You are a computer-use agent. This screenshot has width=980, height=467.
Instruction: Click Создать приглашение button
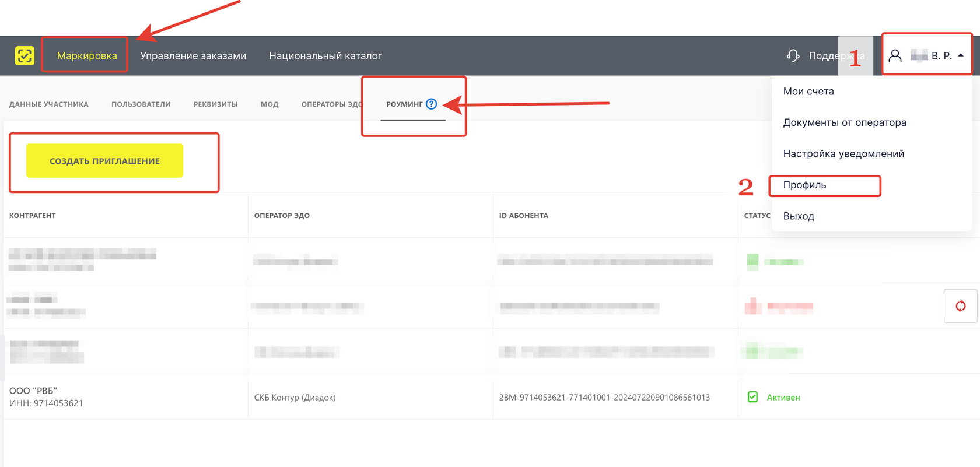click(104, 161)
